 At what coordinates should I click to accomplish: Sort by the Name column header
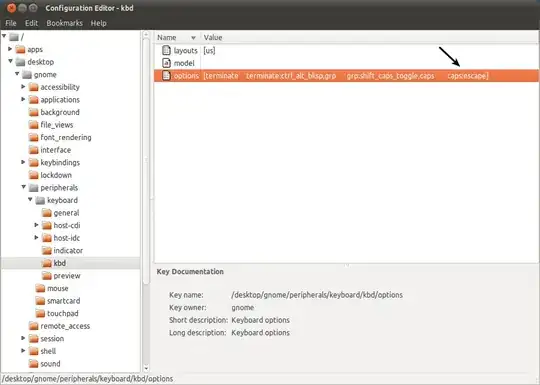[177, 37]
